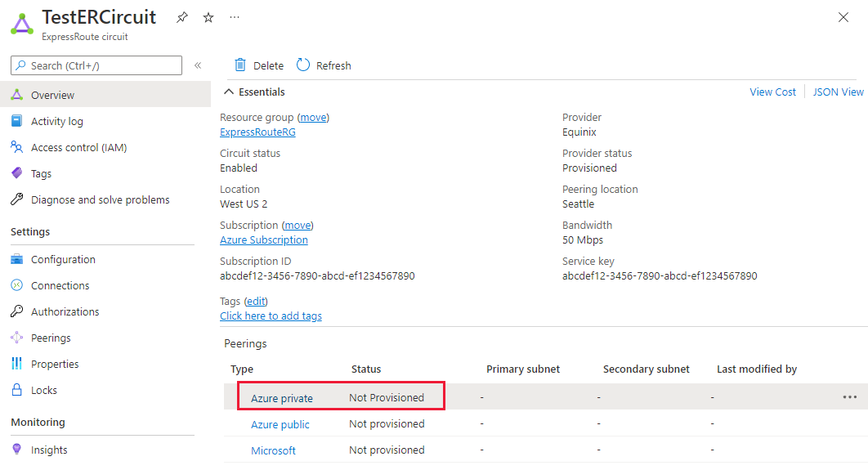The width and height of the screenshot is (868, 470).
Task: Open Access control (IAM) section
Action: click(x=78, y=147)
